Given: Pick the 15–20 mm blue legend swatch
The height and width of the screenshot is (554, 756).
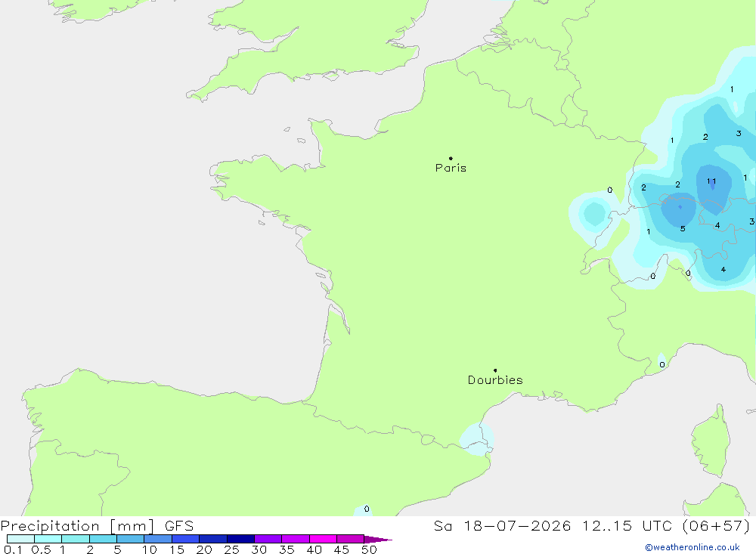Looking at the screenshot, I should coord(186,539).
